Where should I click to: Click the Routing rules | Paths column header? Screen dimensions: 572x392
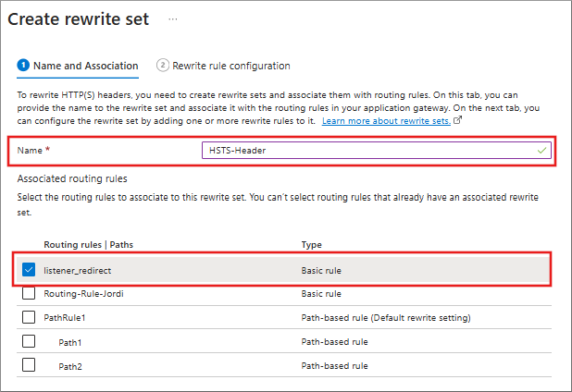[88, 244]
